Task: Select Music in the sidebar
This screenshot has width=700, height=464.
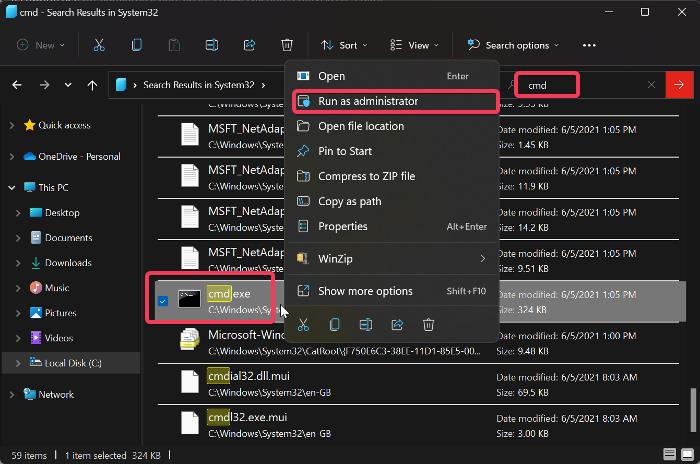Action: tap(57, 288)
